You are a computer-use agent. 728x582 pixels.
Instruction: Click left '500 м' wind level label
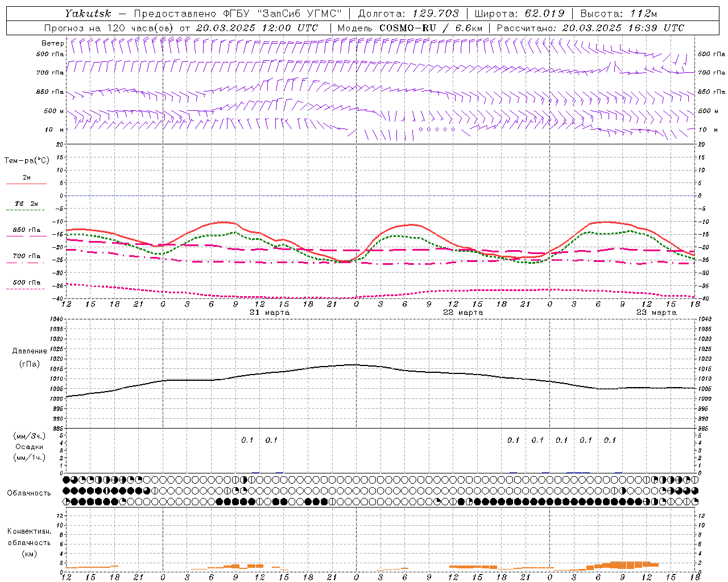coord(54,111)
